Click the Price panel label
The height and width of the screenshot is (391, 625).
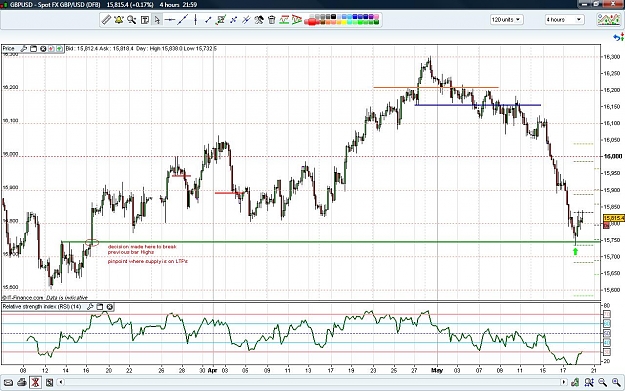pyautogui.click(x=8, y=48)
